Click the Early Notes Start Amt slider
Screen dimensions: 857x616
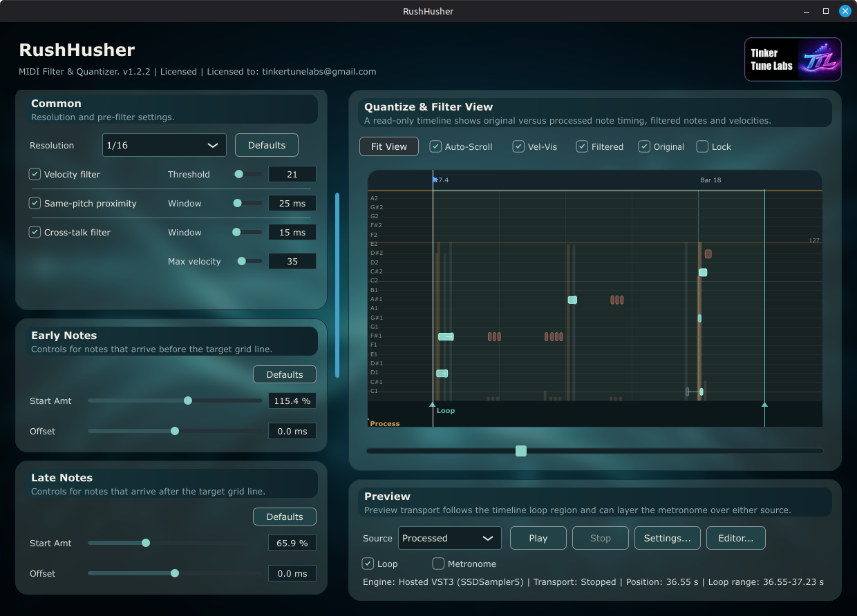tap(175, 401)
